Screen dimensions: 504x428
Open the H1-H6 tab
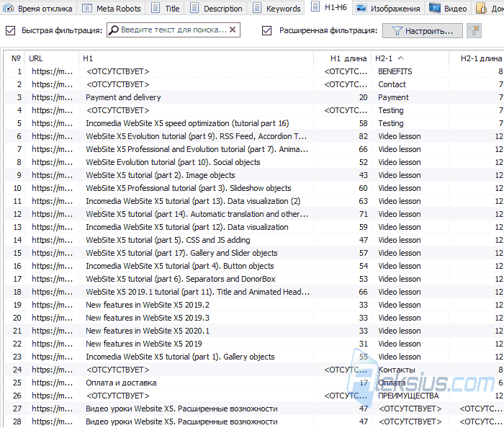(330, 7)
